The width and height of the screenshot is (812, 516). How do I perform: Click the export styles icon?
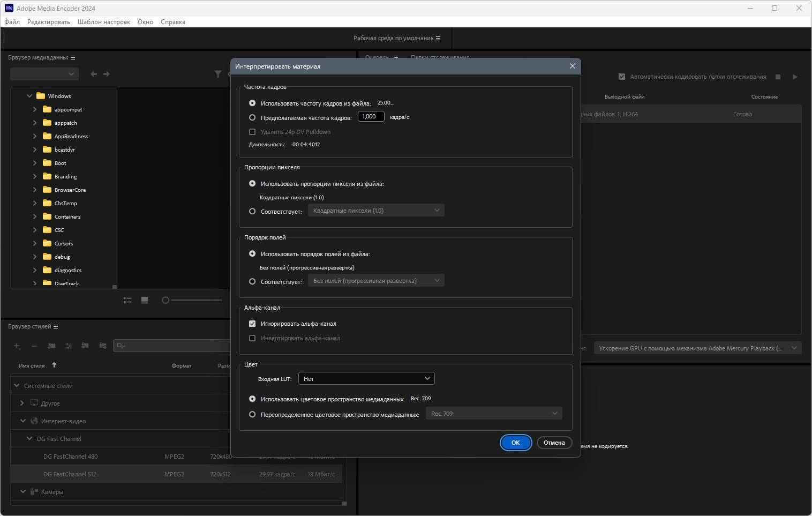tap(103, 346)
